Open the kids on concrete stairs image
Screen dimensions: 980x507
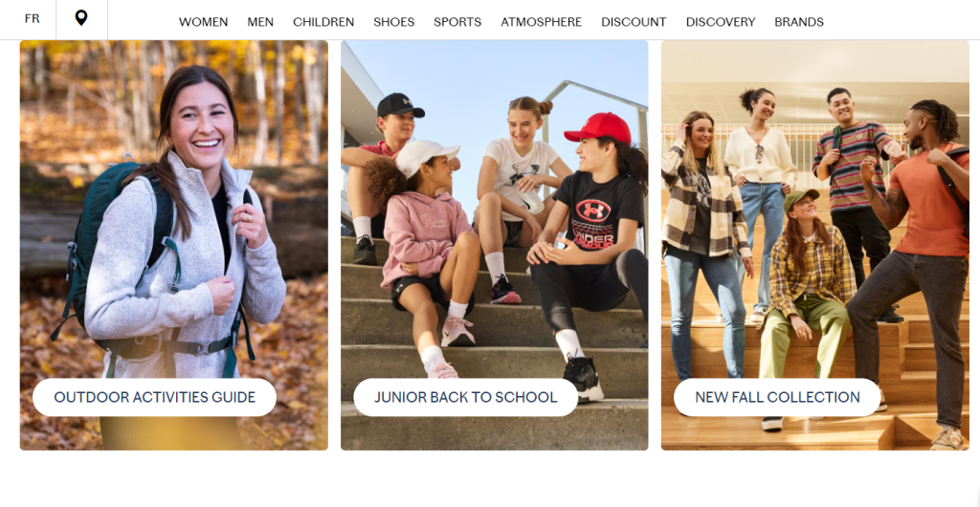pyautogui.click(x=495, y=245)
